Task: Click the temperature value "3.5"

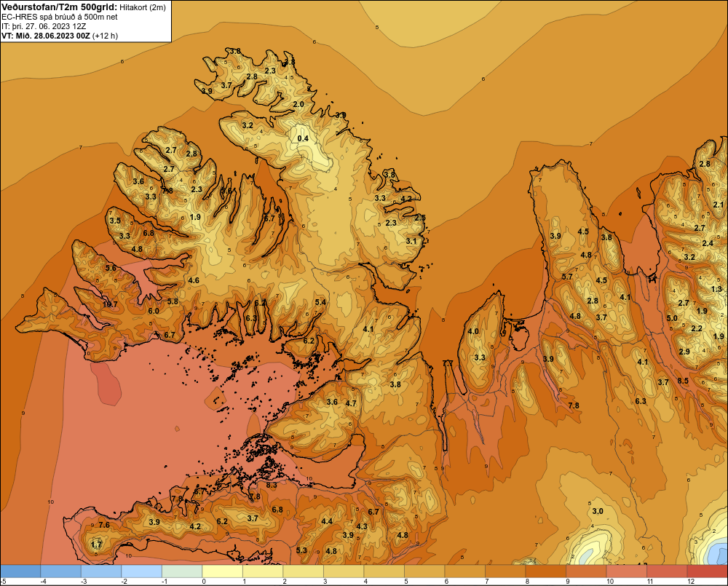Action: [x=115, y=221]
